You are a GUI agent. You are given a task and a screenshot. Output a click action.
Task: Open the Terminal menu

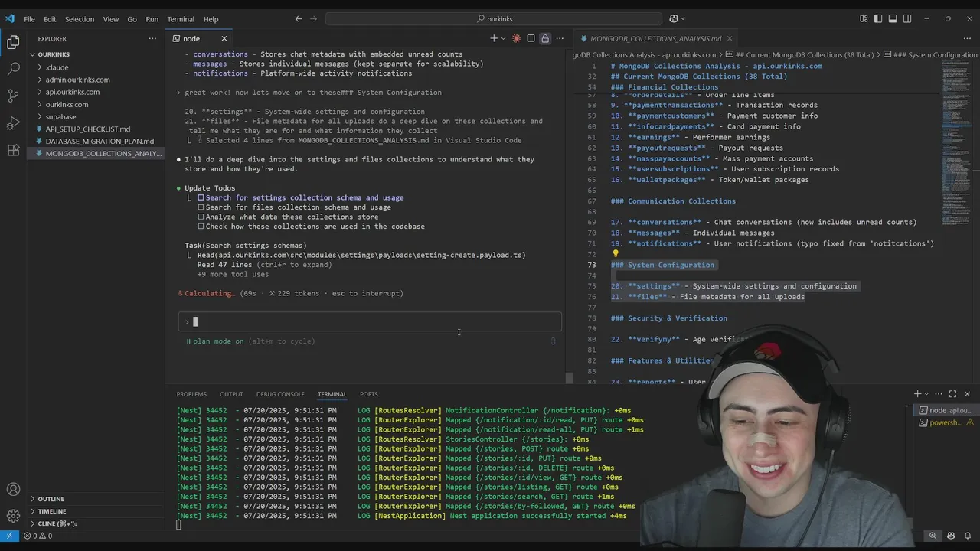click(181, 19)
